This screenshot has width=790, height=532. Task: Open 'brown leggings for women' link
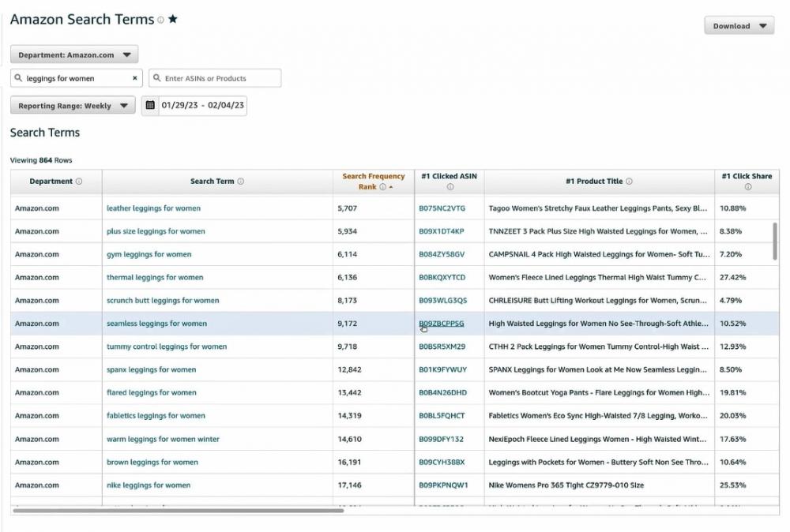(152, 462)
